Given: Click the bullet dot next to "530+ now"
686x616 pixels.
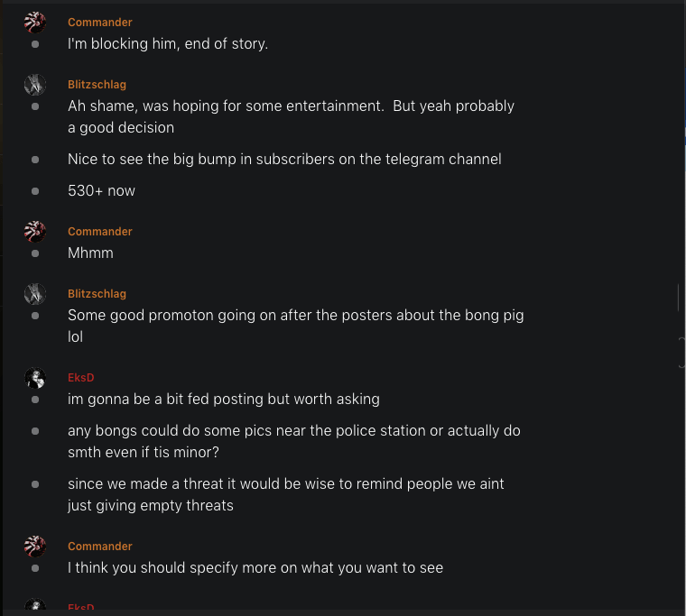Looking at the screenshot, I should click(35, 191).
